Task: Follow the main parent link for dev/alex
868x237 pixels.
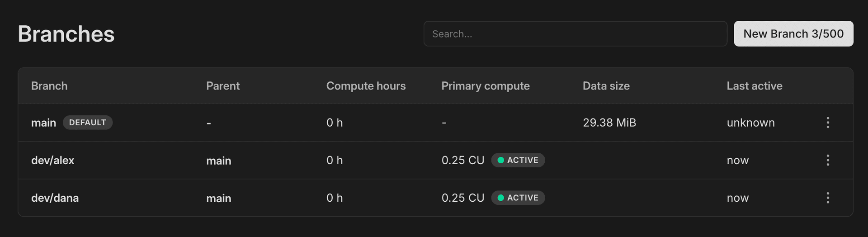Action: tap(218, 161)
